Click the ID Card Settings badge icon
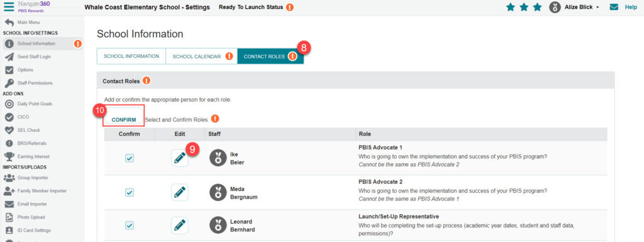The width and height of the screenshot is (644, 242). point(9,231)
